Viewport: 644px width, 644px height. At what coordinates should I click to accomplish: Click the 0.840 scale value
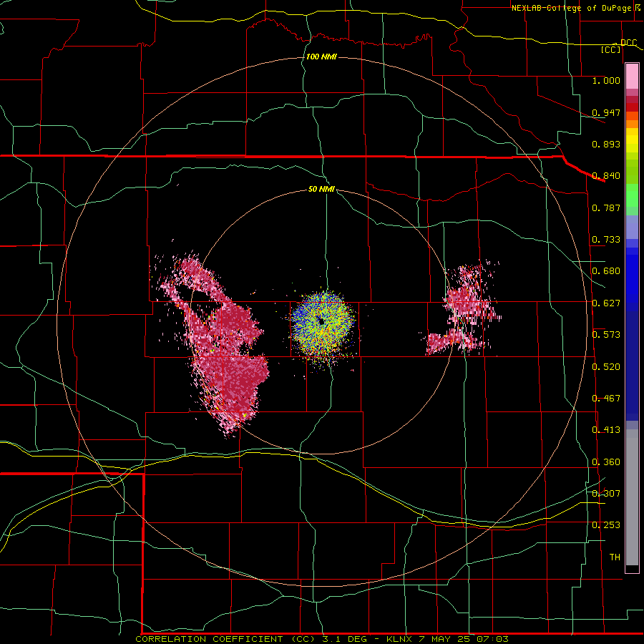[x=606, y=176]
